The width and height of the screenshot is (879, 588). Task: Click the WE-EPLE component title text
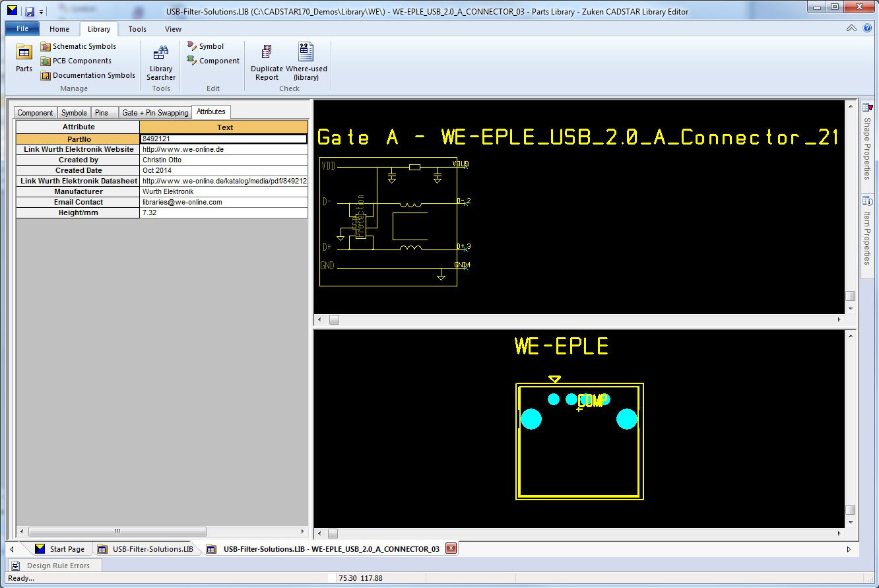pyautogui.click(x=562, y=346)
